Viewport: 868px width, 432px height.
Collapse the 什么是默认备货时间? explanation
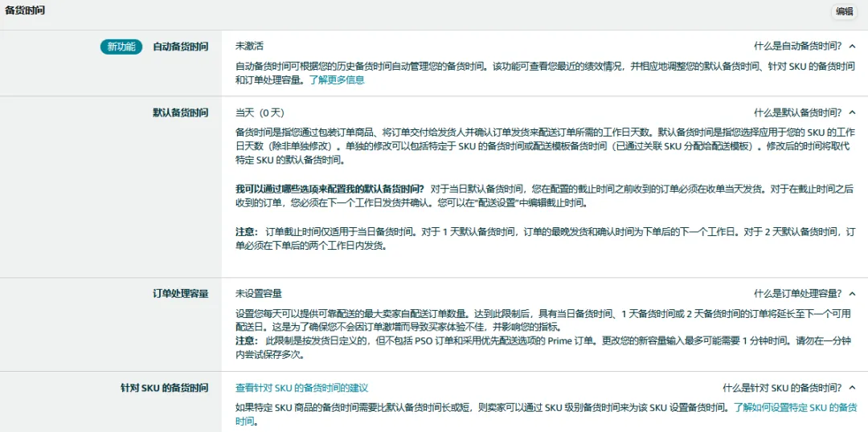797,113
